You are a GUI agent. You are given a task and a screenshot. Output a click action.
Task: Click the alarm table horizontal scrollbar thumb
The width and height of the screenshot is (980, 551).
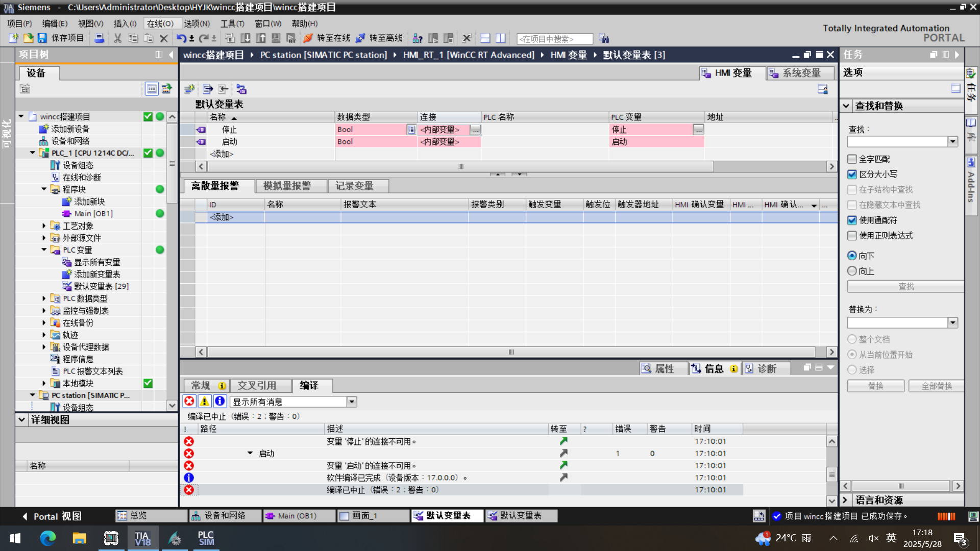511,352
